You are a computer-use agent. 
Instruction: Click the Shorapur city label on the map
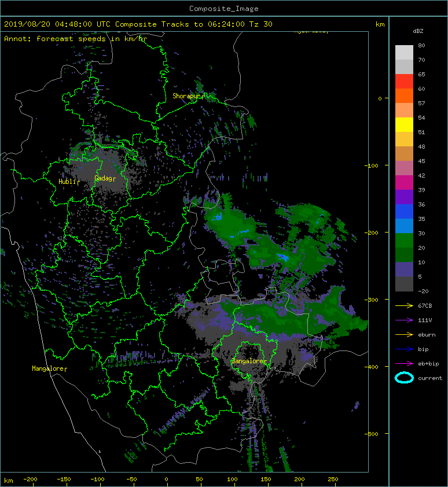186,96
